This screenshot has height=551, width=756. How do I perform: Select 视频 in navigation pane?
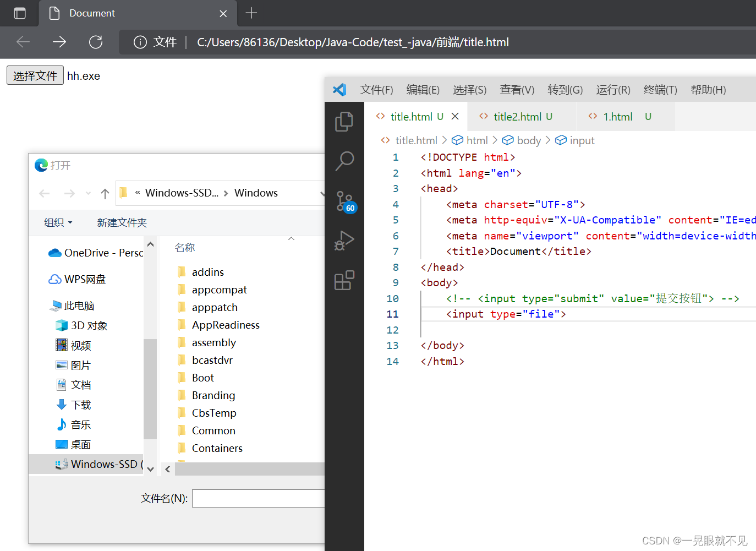(73, 345)
